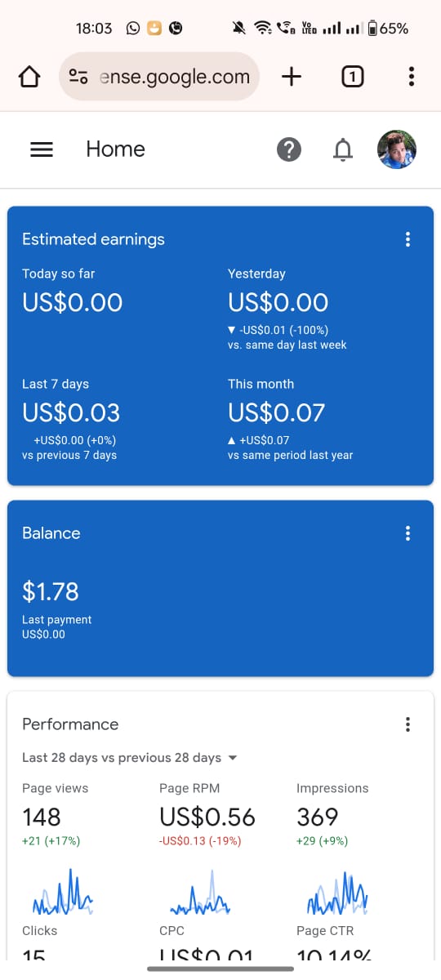Image resolution: width=441 pixels, height=980 pixels.
Task: View site info icon in address bar
Action: tap(78, 77)
